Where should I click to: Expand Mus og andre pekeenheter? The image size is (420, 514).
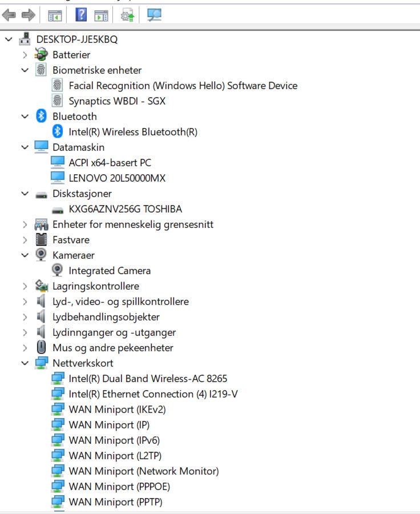(x=25, y=348)
